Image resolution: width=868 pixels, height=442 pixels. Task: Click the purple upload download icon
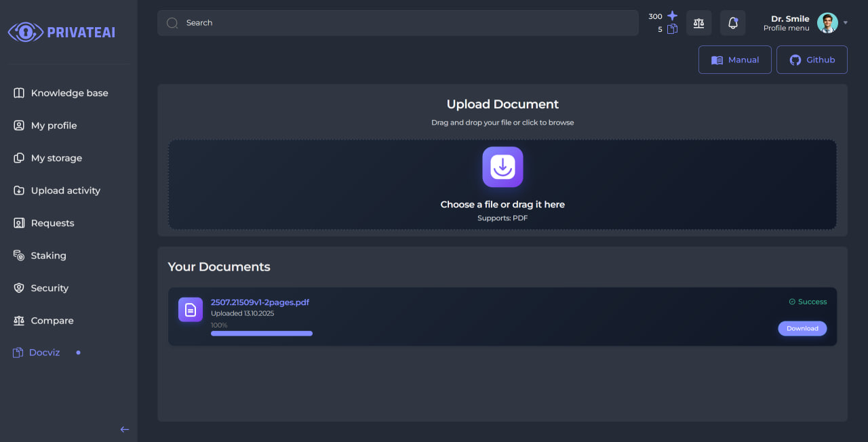502,167
